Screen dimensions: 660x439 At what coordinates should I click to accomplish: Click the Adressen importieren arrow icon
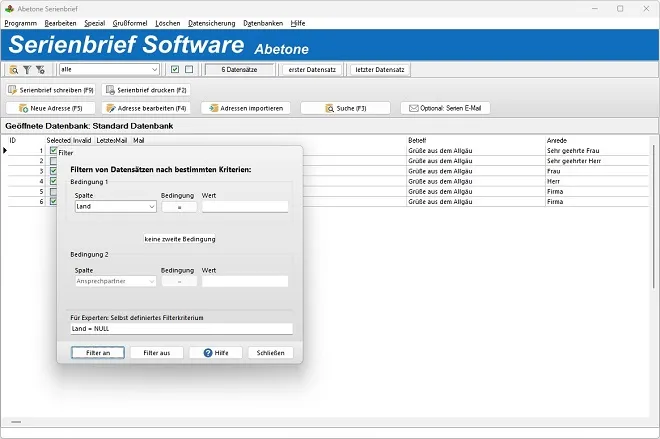coord(214,108)
